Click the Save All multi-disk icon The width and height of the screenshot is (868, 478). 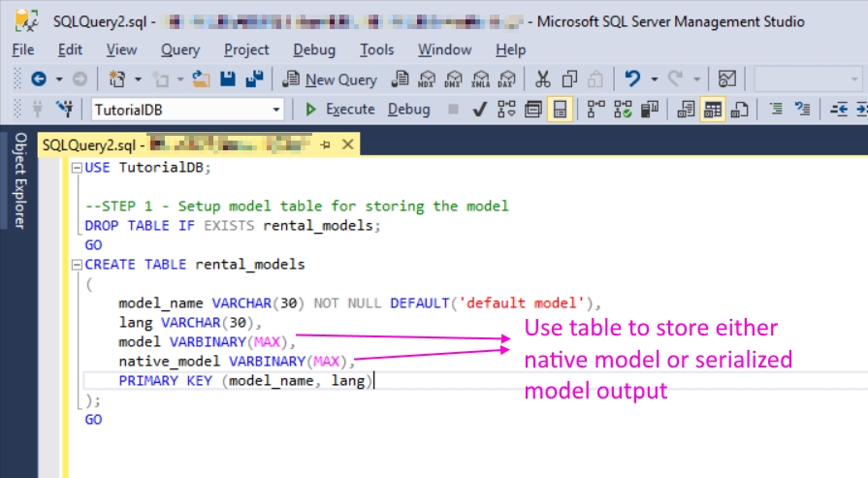[254, 80]
